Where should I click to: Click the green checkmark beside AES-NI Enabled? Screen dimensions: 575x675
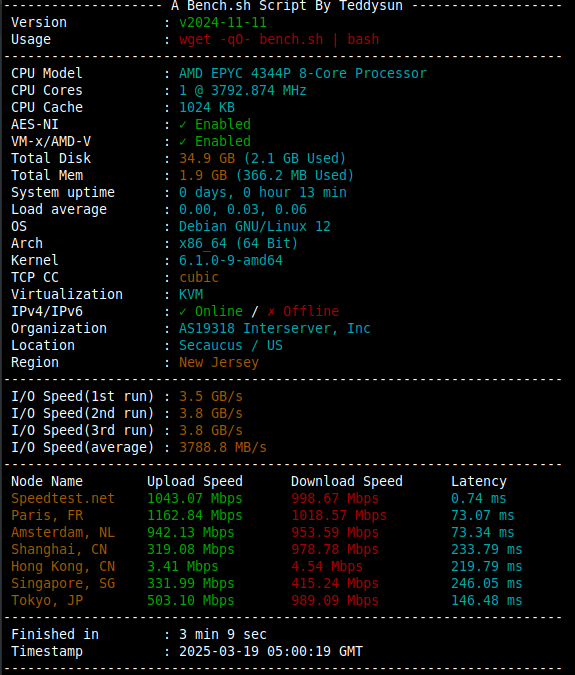pyautogui.click(x=183, y=124)
